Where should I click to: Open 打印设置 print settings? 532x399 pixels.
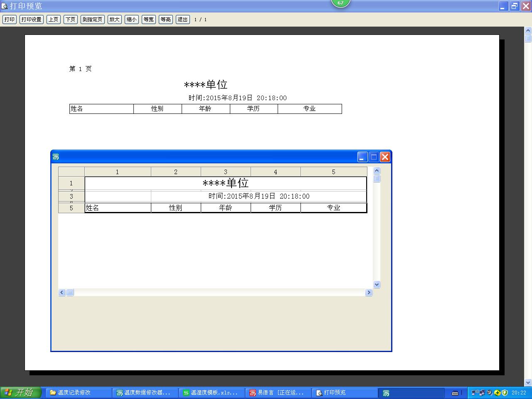point(32,20)
